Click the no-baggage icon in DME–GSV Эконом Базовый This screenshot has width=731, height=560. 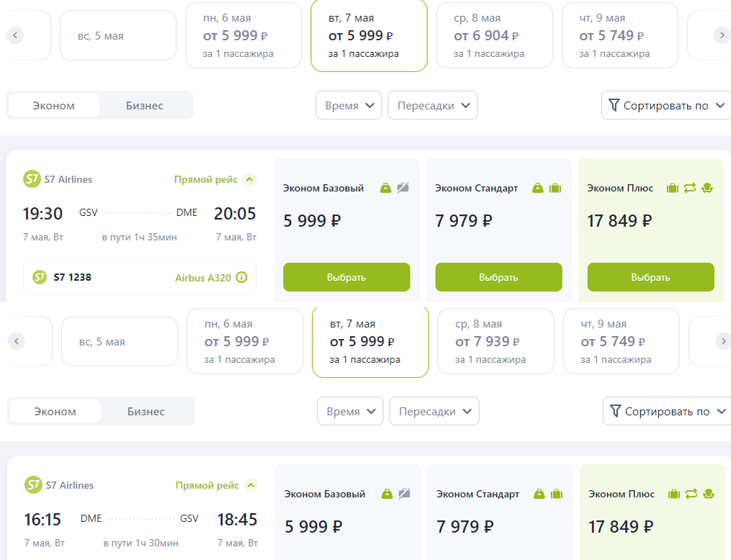click(404, 493)
